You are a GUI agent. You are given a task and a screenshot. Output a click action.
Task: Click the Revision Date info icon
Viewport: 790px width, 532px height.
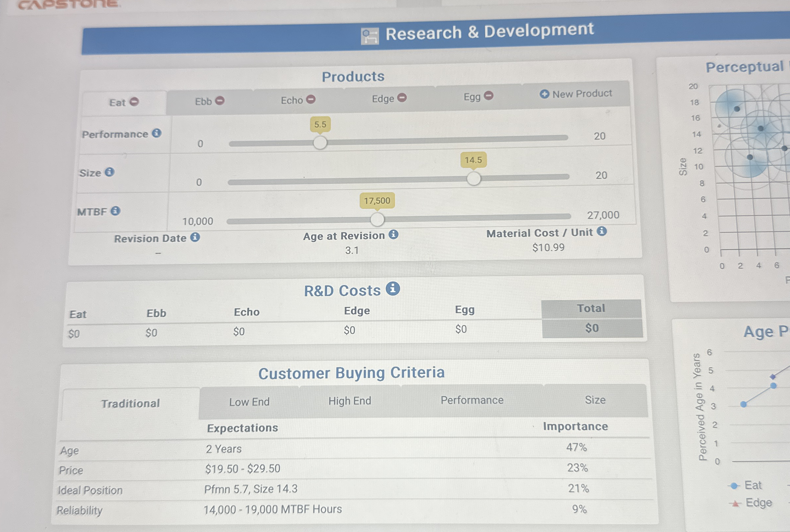point(196,237)
